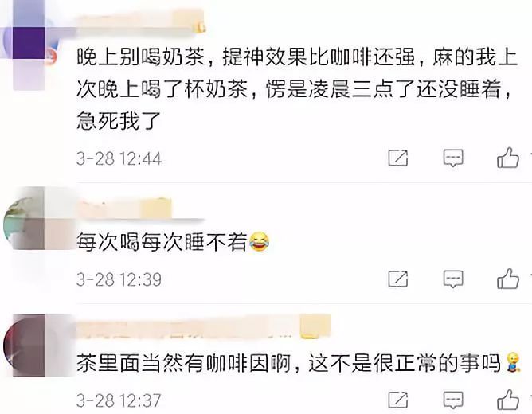
Task: Open the second commenter's blurred username
Action: 123,208
